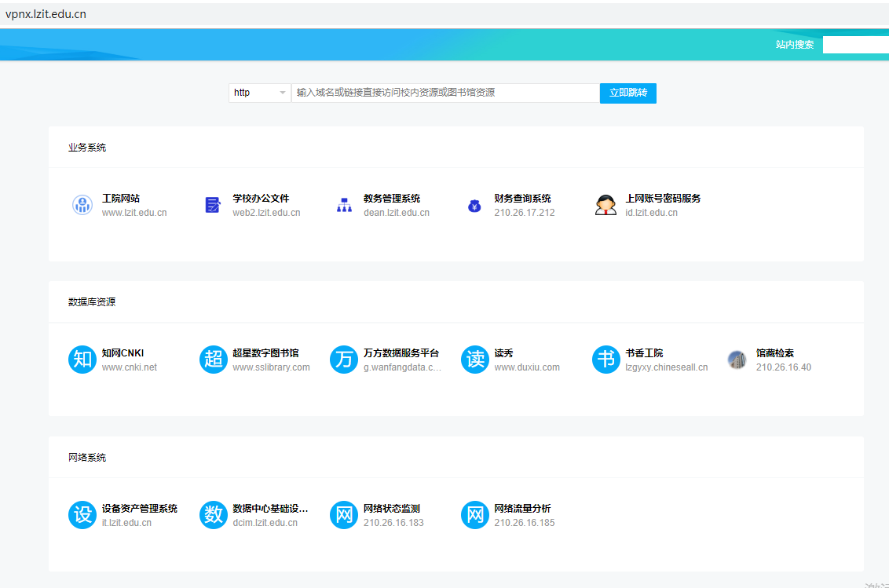This screenshot has width=889, height=588.
Task: Open the 财务查询系统 money bag icon
Action: point(474,206)
